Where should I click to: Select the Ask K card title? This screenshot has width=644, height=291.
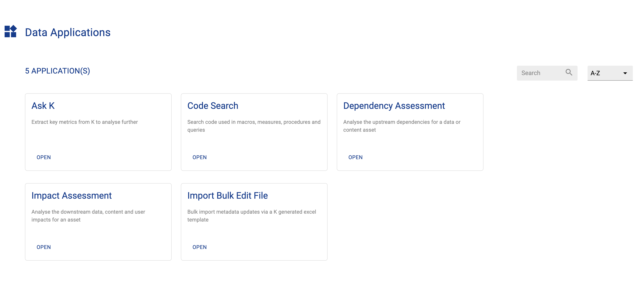(43, 106)
